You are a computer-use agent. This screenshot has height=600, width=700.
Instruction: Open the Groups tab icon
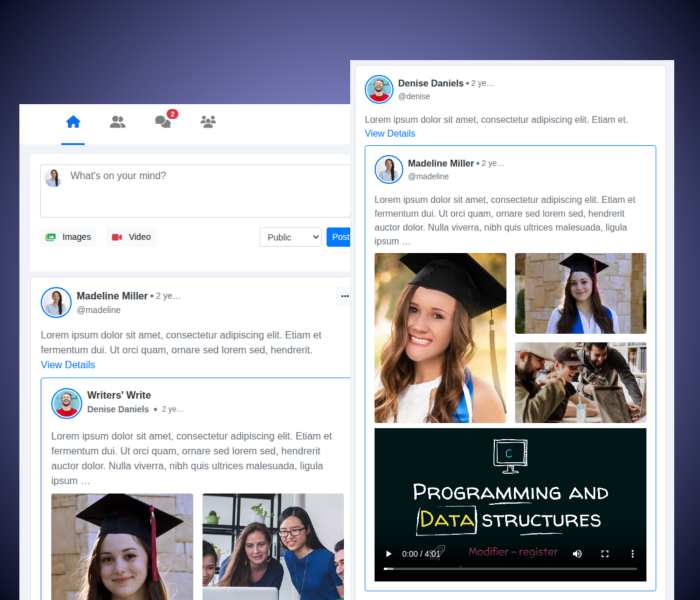click(x=208, y=122)
